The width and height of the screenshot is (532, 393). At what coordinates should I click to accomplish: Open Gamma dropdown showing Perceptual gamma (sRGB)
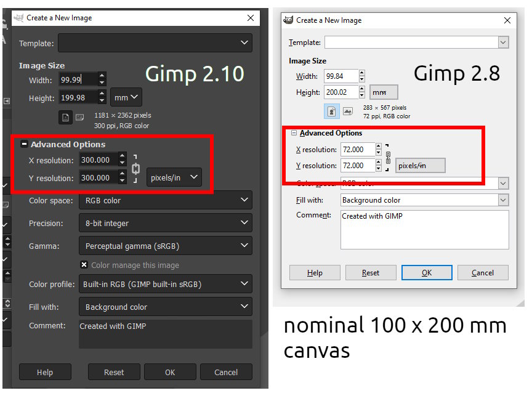tap(166, 246)
